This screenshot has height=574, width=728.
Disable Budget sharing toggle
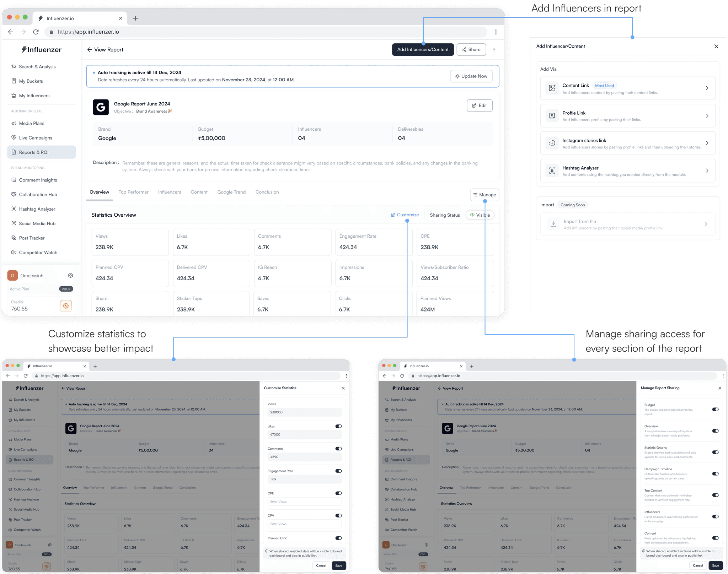pos(715,409)
